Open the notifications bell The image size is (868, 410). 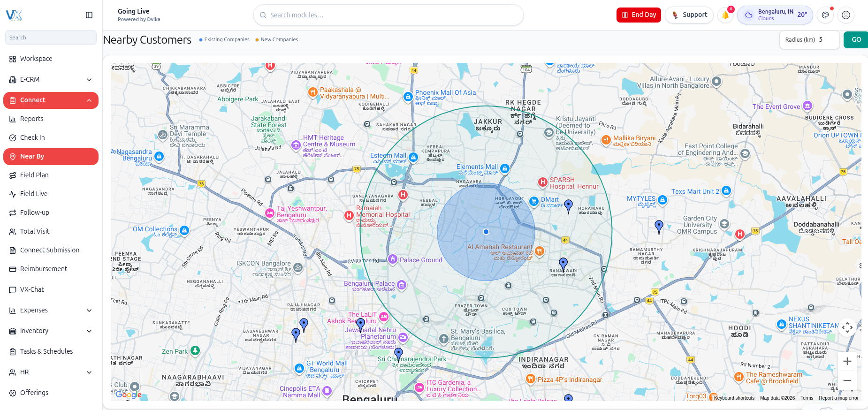click(725, 15)
